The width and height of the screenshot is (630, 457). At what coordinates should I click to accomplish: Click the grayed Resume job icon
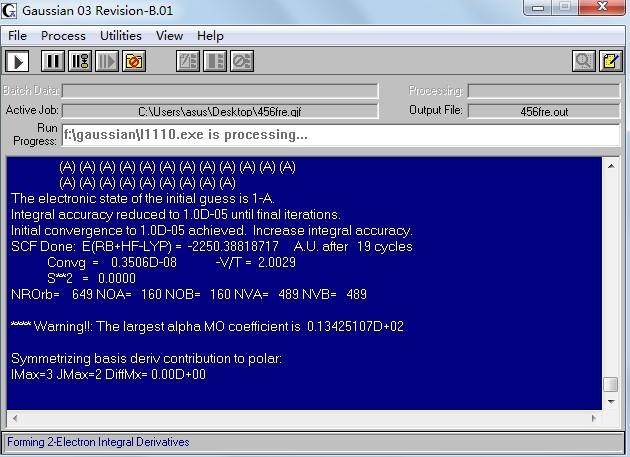coord(107,61)
